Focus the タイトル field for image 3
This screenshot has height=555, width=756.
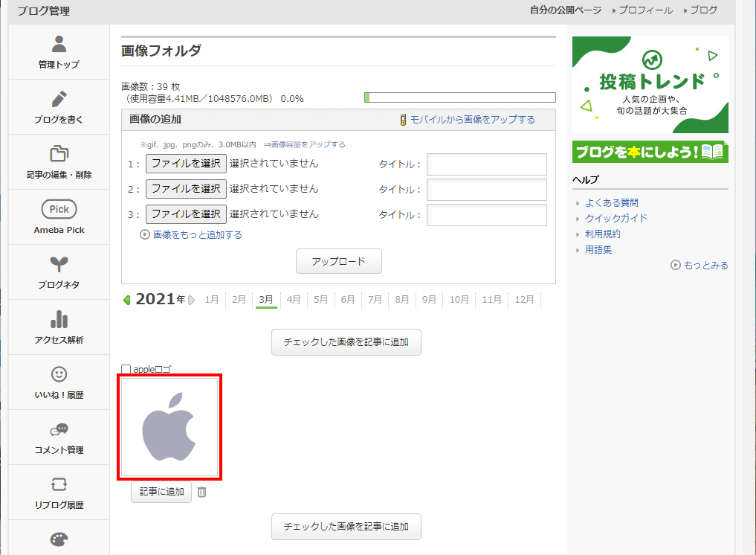click(486, 215)
